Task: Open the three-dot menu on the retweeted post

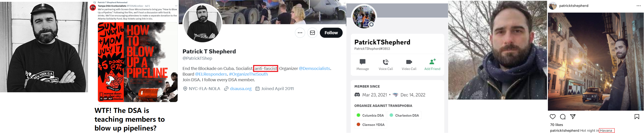Action: [x=176, y=6]
